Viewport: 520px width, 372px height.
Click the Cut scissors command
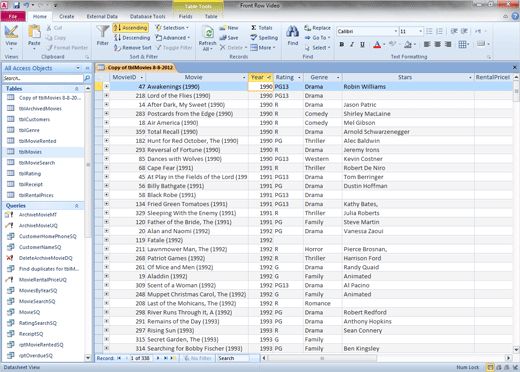pos(54,28)
